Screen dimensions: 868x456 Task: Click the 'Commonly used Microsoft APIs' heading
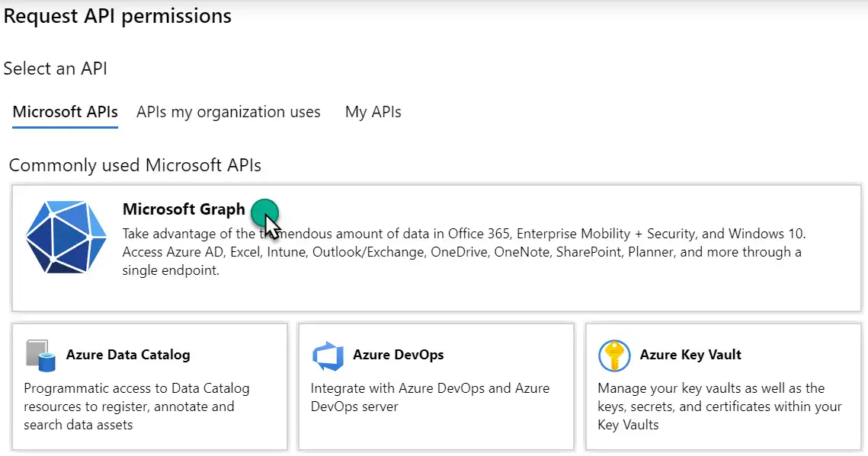coord(135,165)
